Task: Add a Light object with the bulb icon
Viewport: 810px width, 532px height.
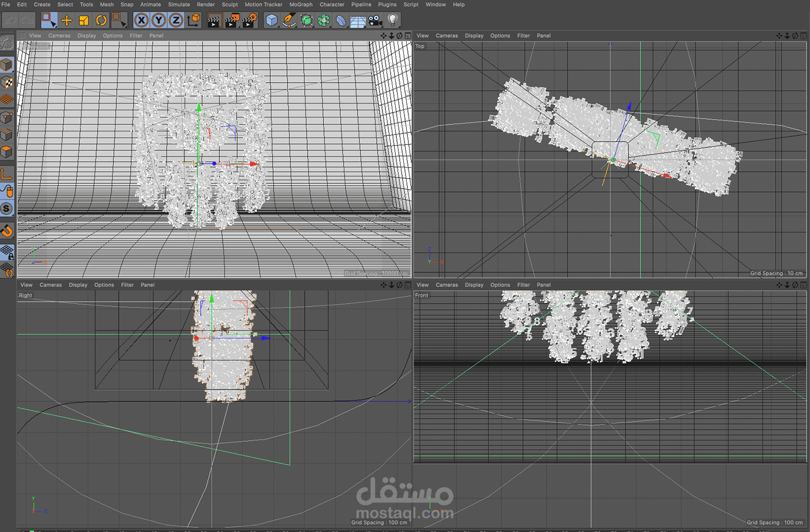Action: pyautogui.click(x=393, y=21)
